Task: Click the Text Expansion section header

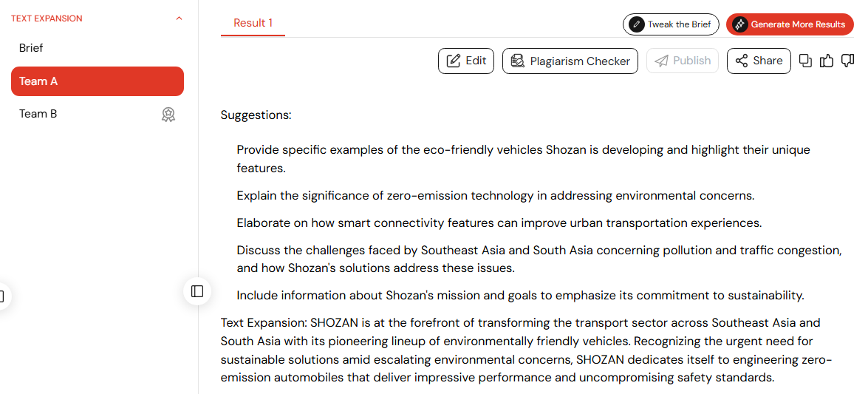Action: (x=47, y=18)
